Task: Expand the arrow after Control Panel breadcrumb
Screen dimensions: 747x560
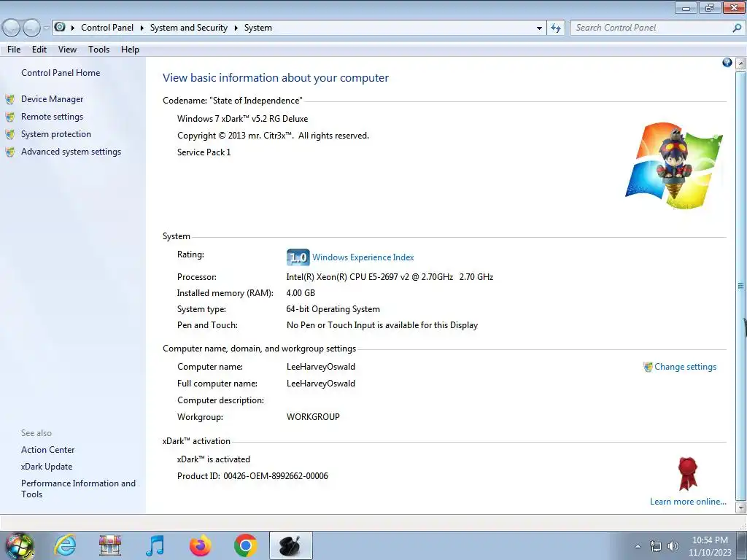Action: click(142, 28)
